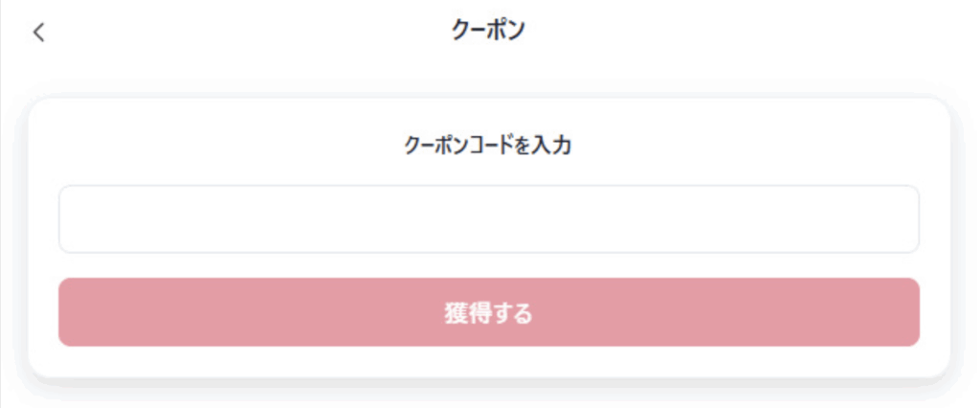Click the back arrow icon
This screenshot has height=408, width=980.
[38, 32]
